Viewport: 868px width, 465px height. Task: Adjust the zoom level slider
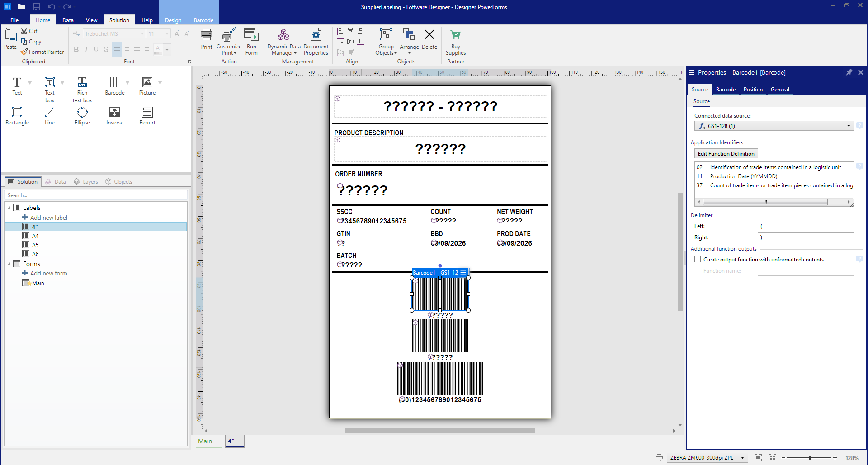point(810,458)
